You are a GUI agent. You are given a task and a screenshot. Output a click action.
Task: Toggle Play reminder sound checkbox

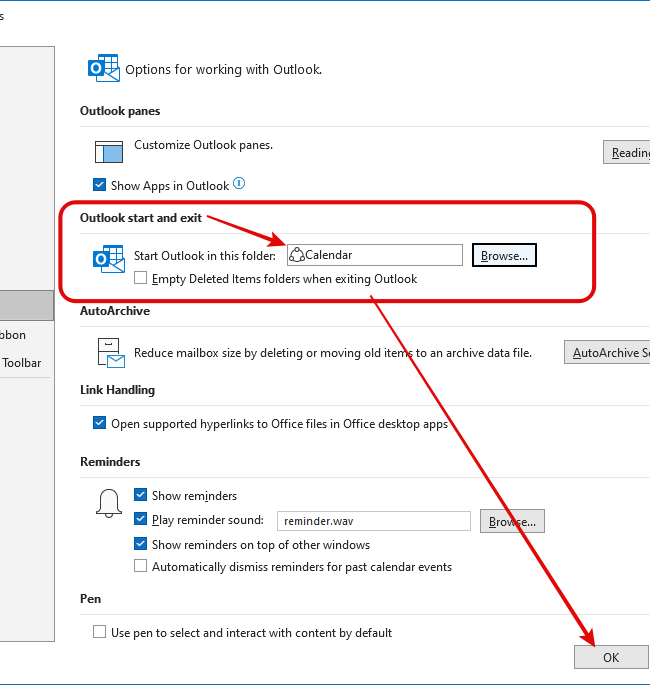140,519
